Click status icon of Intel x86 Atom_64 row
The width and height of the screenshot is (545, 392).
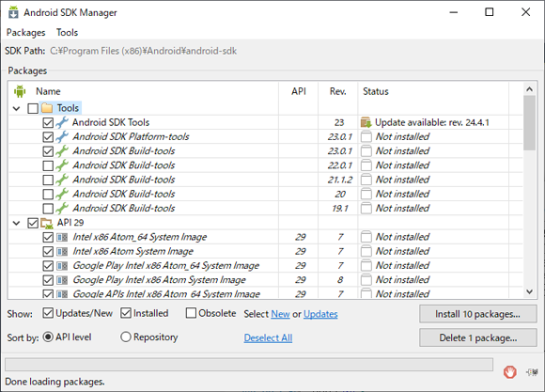pos(366,237)
